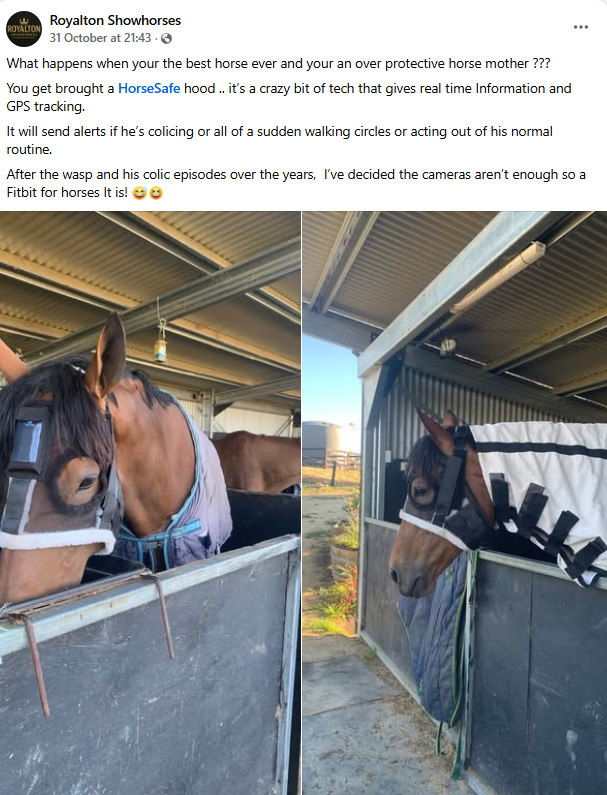This screenshot has height=795, width=607.
Task: Click the grinning sweat emoji in post
Action: (x=139, y=193)
